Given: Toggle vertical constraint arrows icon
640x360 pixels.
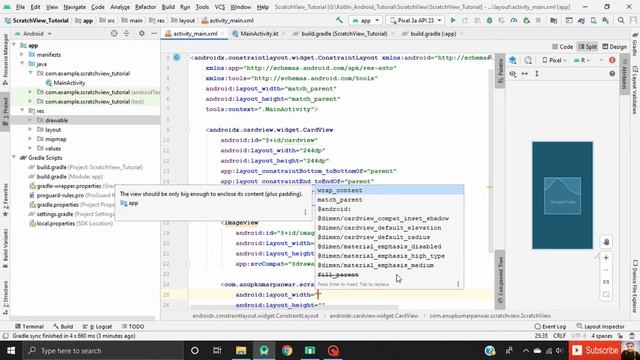Looking at the screenshot, I should [x=537, y=73].
